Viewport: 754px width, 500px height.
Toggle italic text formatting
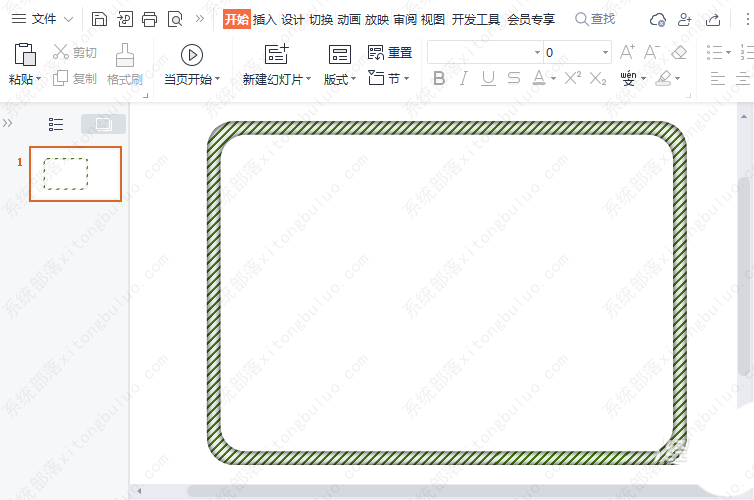click(x=463, y=78)
